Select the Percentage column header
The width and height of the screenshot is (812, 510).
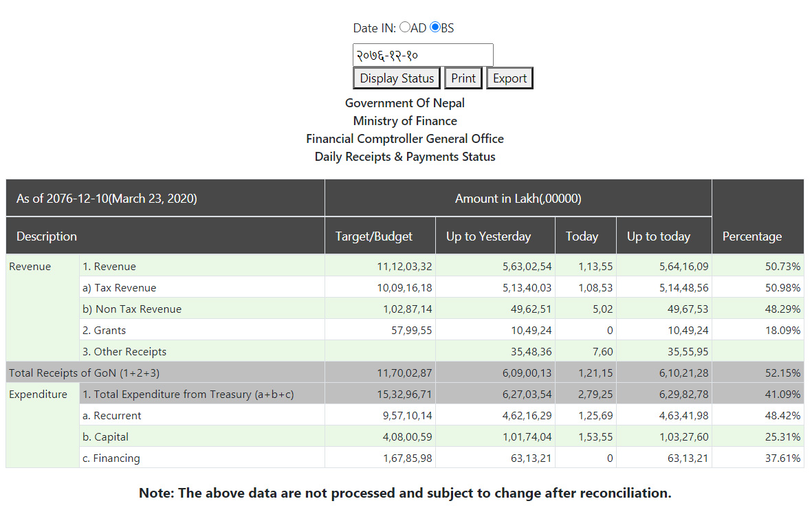pyautogui.click(x=751, y=236)
